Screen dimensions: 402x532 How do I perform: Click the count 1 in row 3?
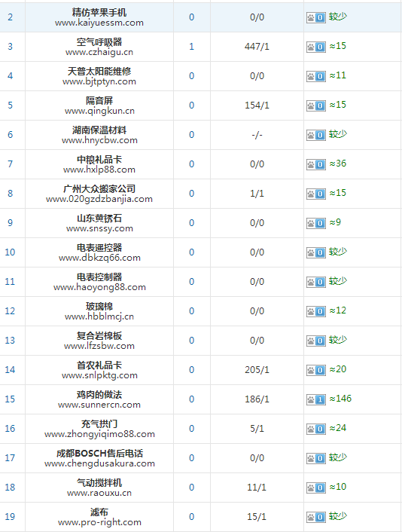[191, 47]
